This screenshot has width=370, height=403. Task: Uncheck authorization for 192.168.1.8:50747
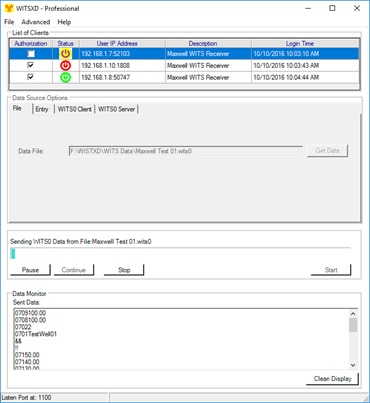30,77
